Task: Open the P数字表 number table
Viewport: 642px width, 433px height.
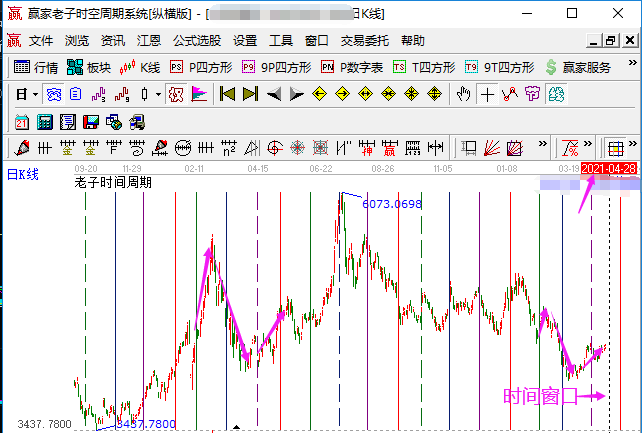Action: [352, 67]
